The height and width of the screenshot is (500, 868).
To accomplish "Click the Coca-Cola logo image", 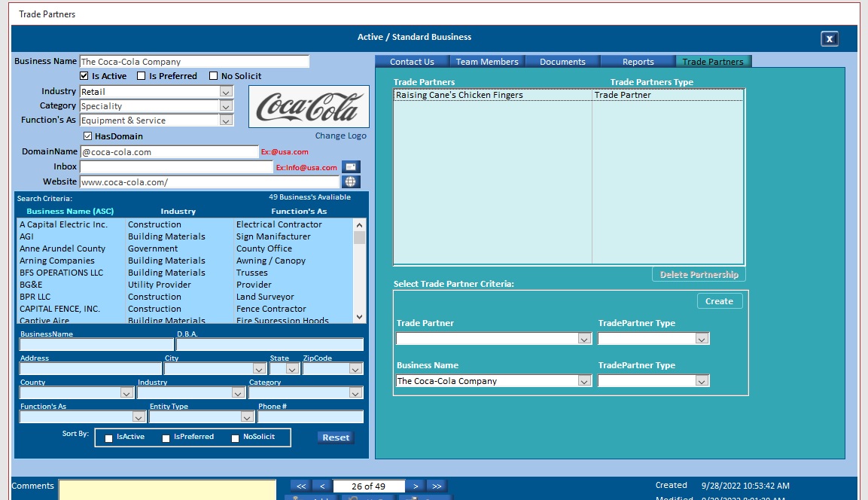I will point(309,107).
